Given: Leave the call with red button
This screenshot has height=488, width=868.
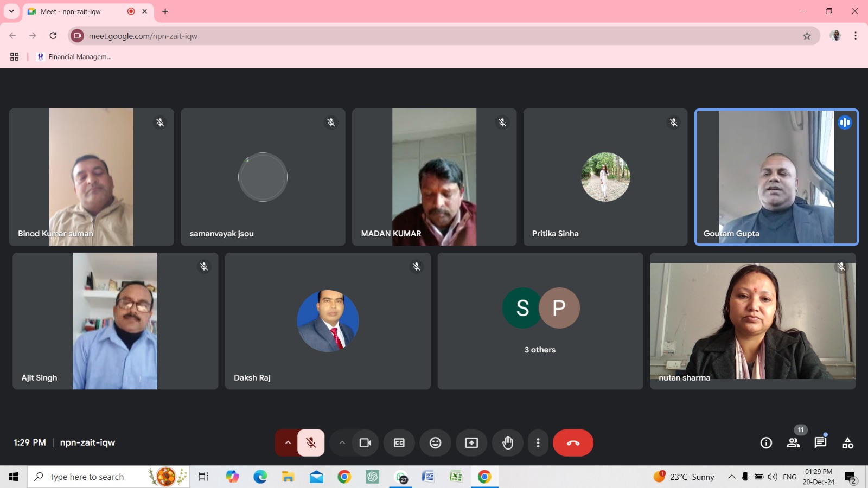Looking at the screenshot, I should (x=573, y=443).
